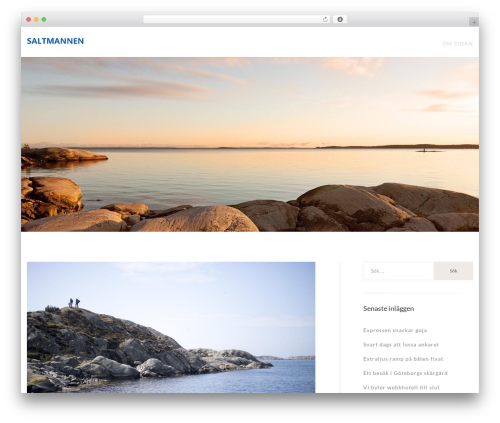This screenshot has height=423, width=500.
Task: Open post 'Snart dags att lossa ankaret'
Action: tap(401, 345)
